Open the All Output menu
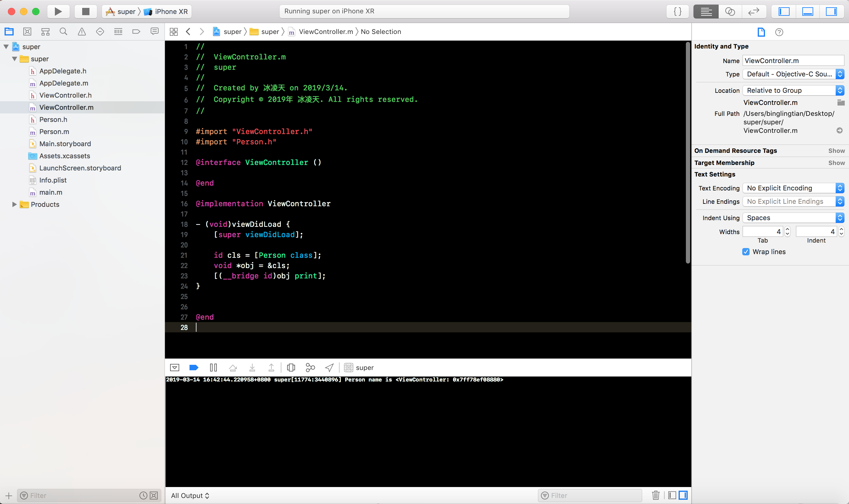 190,496
